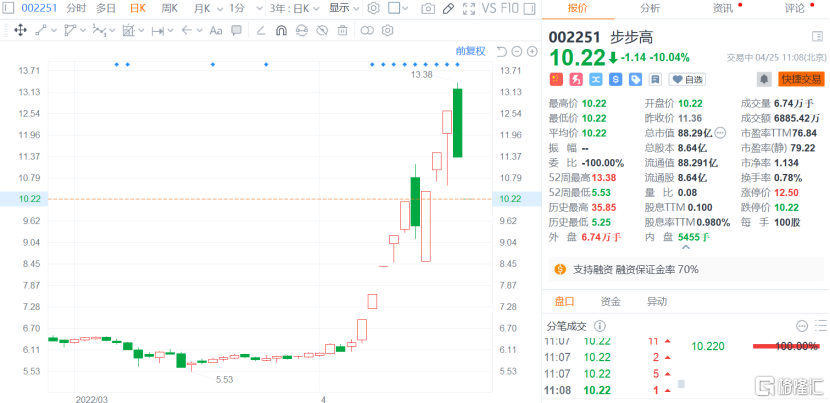Expand the polygon tool dropdown arrow
The height and width of the screenshot is (403, 830).
[83, 31]
